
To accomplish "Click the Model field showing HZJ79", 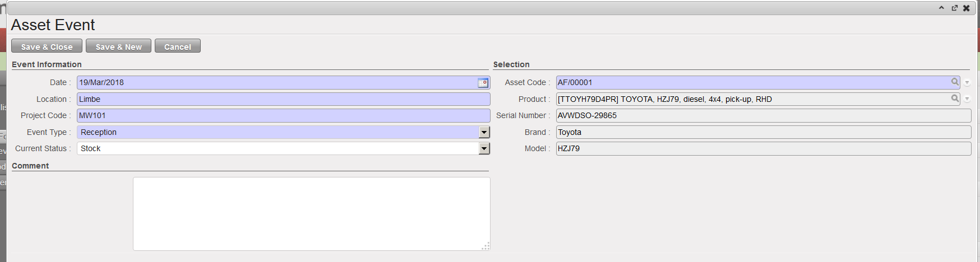I will (x=763, y=148).
